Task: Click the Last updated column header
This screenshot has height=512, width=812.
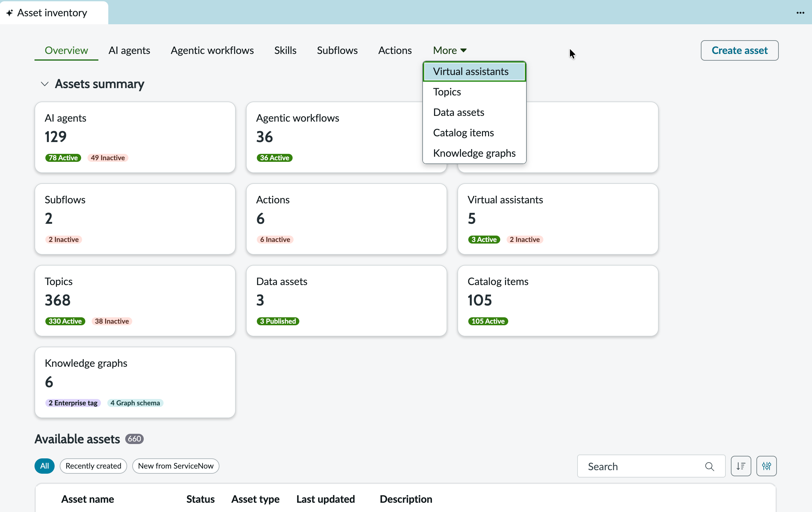Action: [x=326, y=499]
